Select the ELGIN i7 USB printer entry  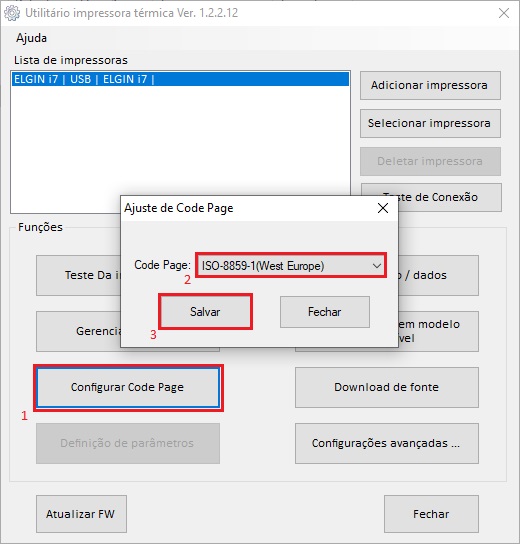180,79
